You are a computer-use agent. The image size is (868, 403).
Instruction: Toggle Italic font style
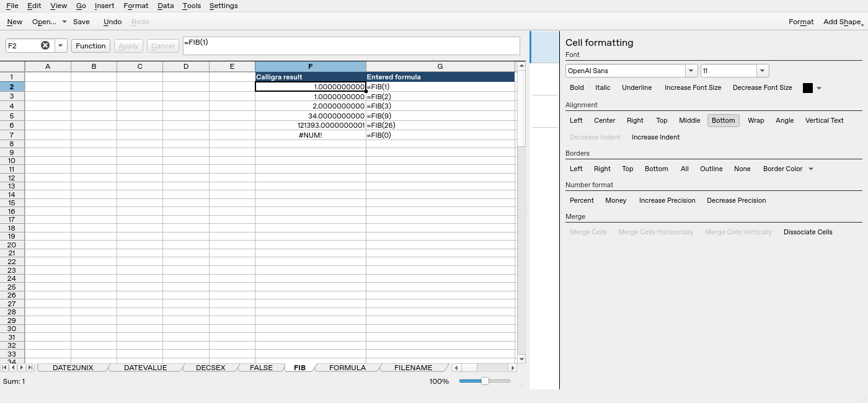click(603, 87)
